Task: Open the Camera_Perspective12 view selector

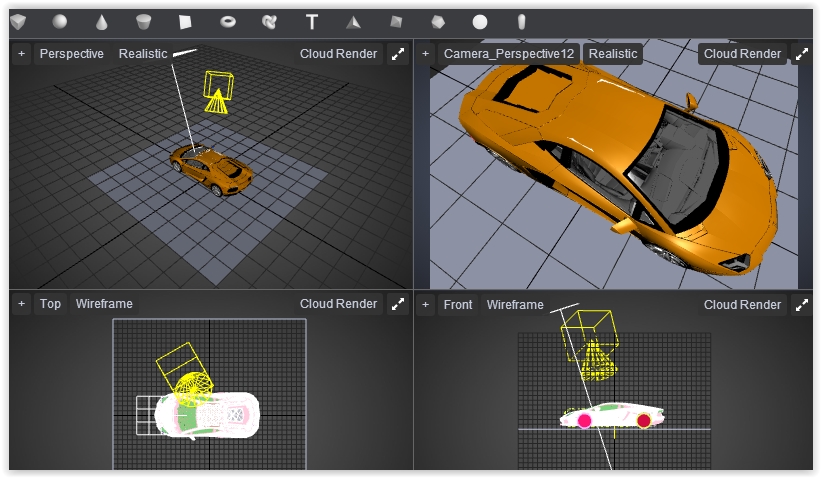Action: (508, 54)
